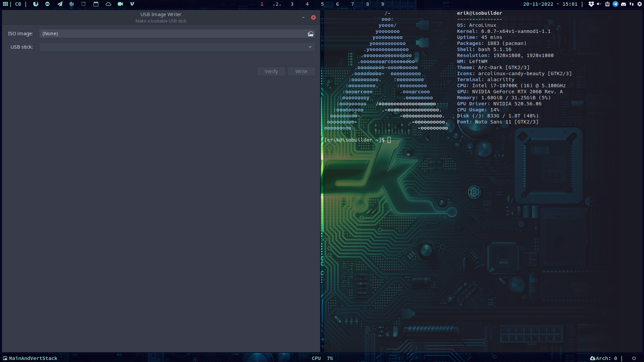The width and height of the screenshot is (644, 362).
Task: Open Dropbox from the system tray
Action: pos(591,4)
